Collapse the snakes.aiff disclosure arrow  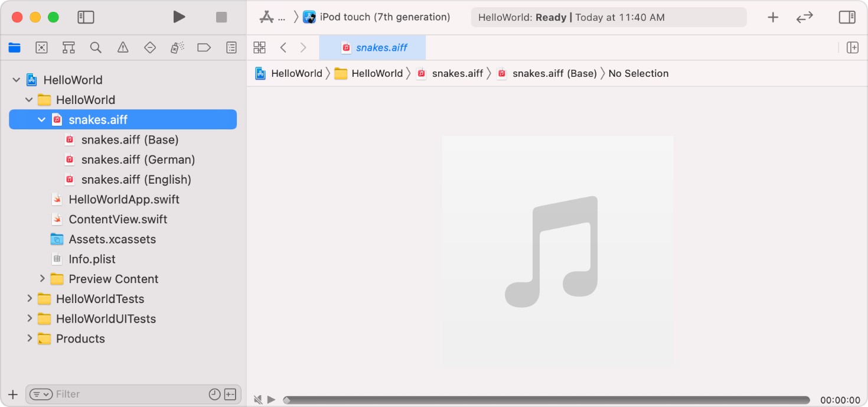coord(41,120)
